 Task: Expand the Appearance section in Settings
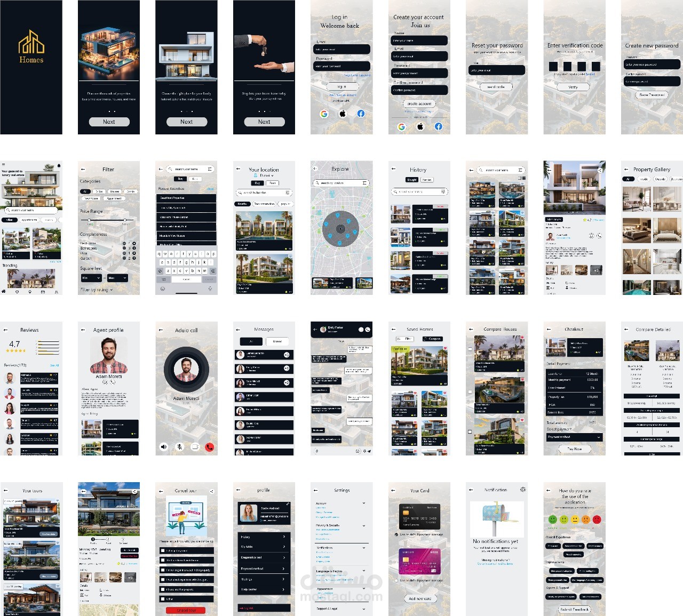tap(364, 589)
